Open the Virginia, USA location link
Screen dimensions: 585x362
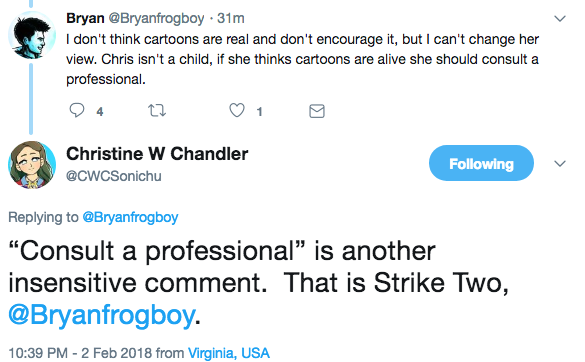pos(229,353)
